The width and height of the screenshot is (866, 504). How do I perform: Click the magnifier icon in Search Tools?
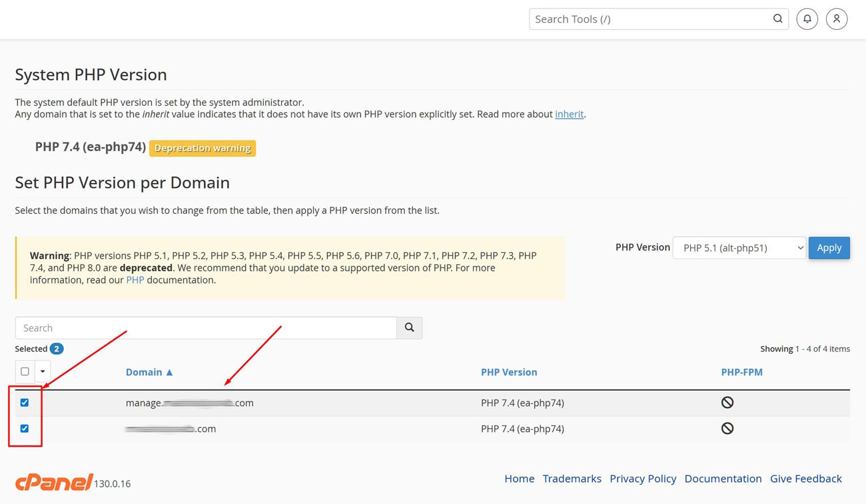[777, 19]
